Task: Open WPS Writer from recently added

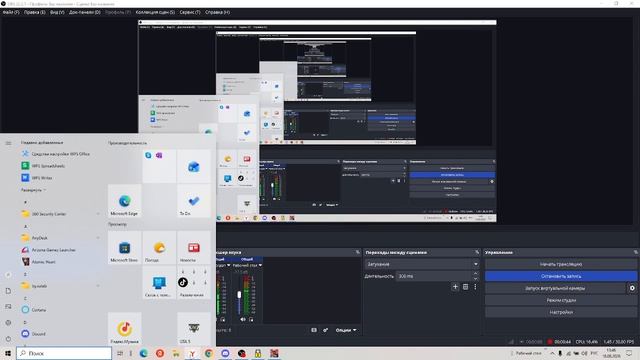Action: [37, 178]
